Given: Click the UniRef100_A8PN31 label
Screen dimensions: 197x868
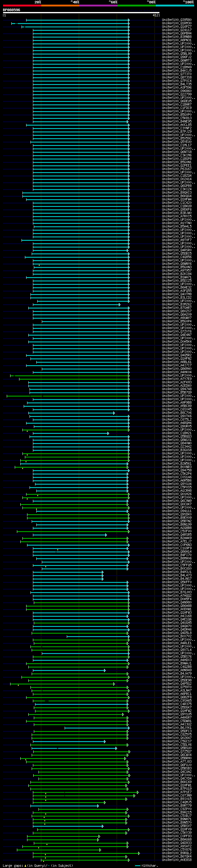Looking at the screenshot, I should (x=177, y=40).
